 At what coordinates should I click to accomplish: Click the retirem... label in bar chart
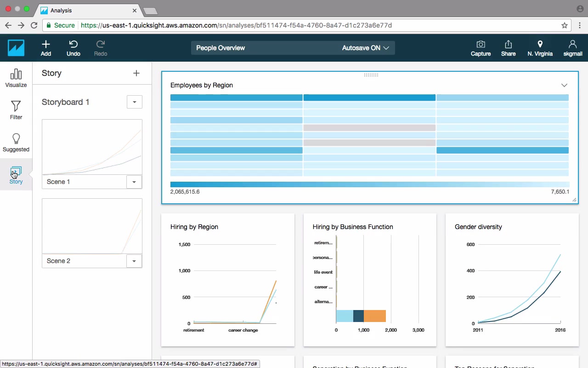(x=323, y=243)
